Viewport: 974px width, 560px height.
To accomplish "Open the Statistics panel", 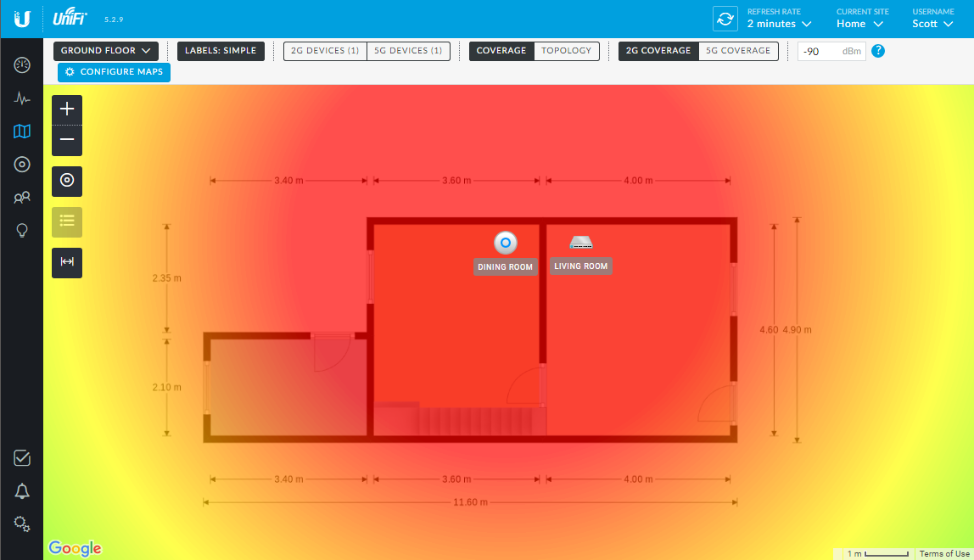I will (x=22, y=98).
